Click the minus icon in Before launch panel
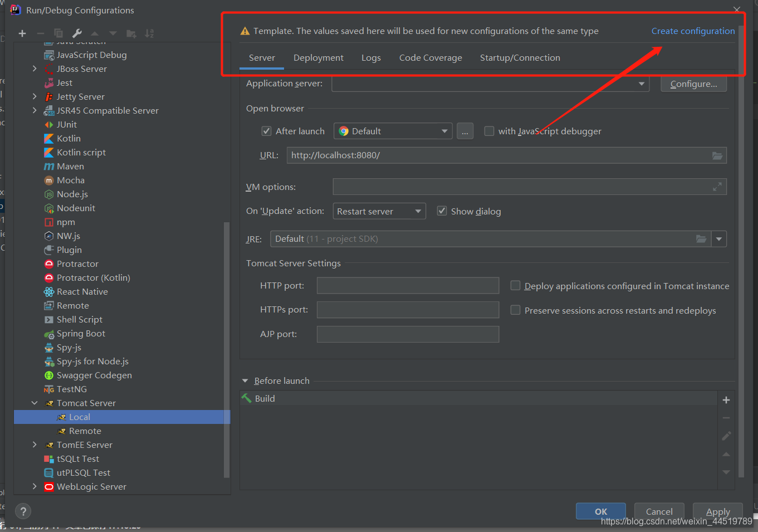Image resolution: width=758 pixels, height=532 pixels. tap(726, 418)
